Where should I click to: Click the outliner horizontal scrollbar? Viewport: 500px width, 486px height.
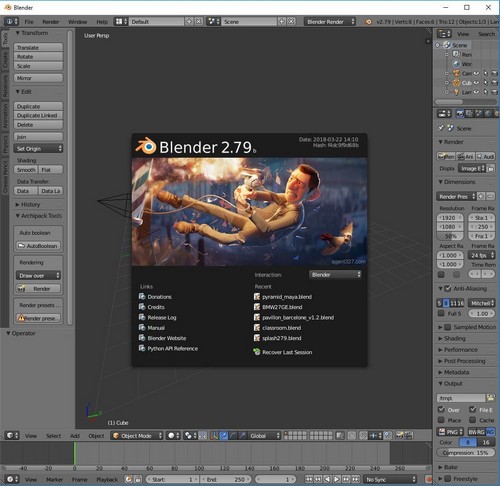coord(465,101)
